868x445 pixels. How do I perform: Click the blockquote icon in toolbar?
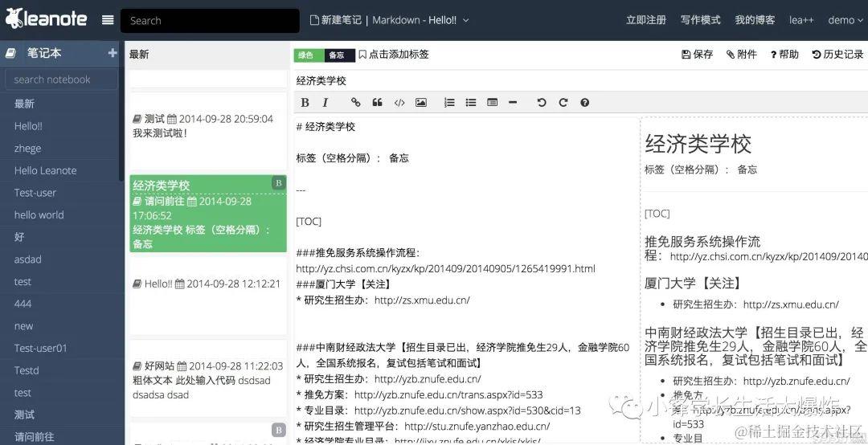tap(378, 102)
